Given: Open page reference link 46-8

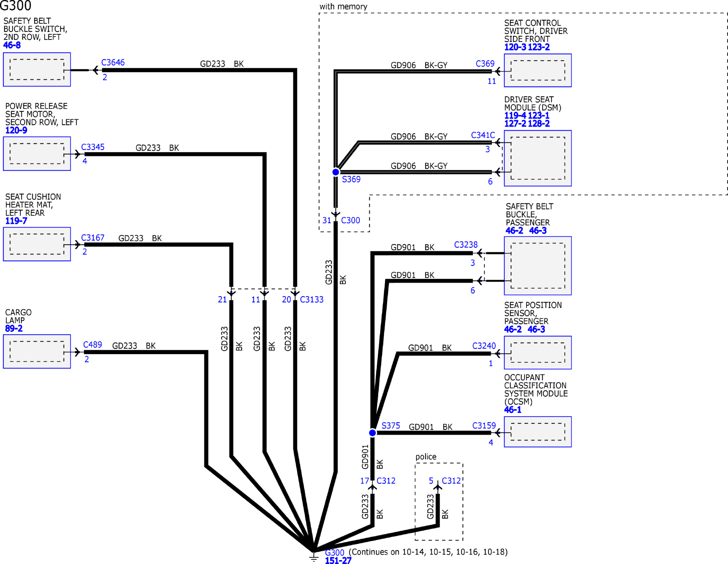Looking at the screenshot, I should (x=12, y=45).
